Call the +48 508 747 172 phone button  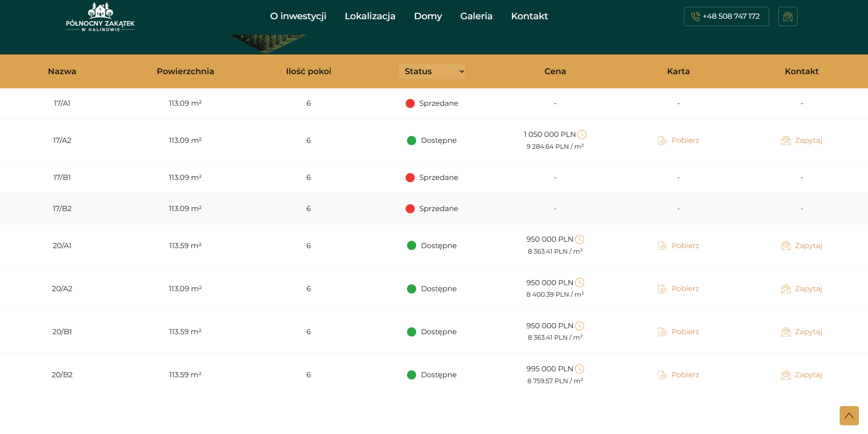(x=726, y=16)
